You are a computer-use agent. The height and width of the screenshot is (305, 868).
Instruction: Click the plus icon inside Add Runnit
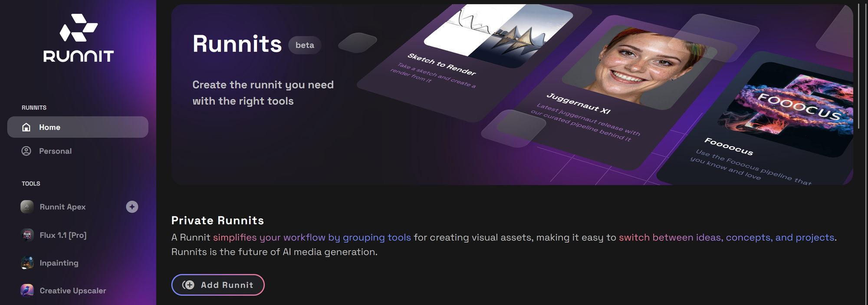point(188,285)
